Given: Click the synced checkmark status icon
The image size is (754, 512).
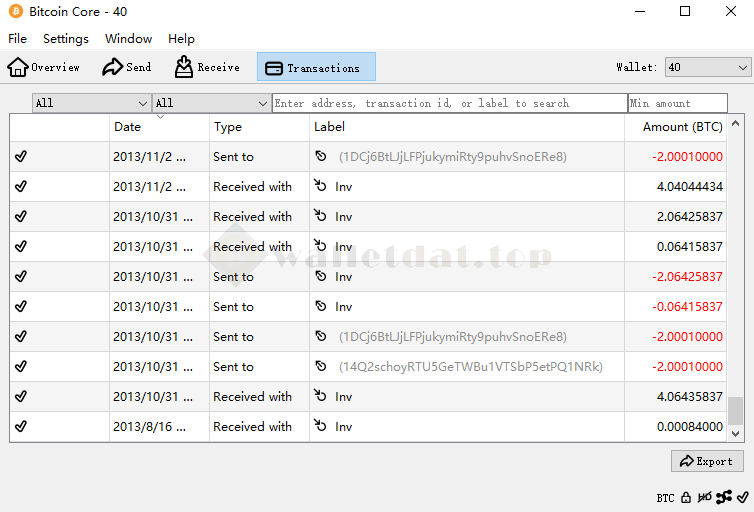Looking at the screenshot, I should (x=742, y=497).
